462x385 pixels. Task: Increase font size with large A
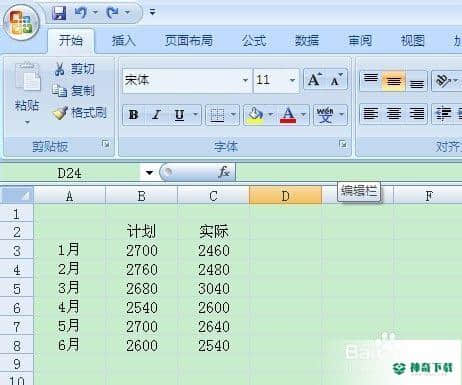click(315, 79)
